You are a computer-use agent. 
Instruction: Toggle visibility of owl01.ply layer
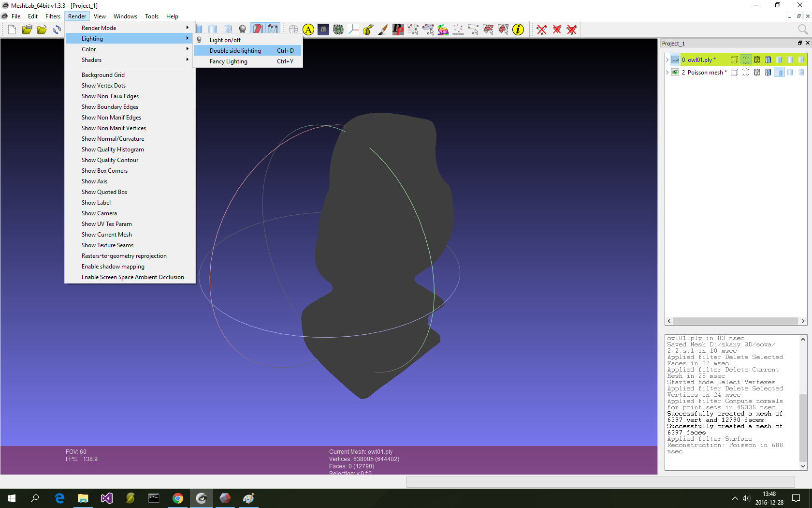click(x=675, y=60)
